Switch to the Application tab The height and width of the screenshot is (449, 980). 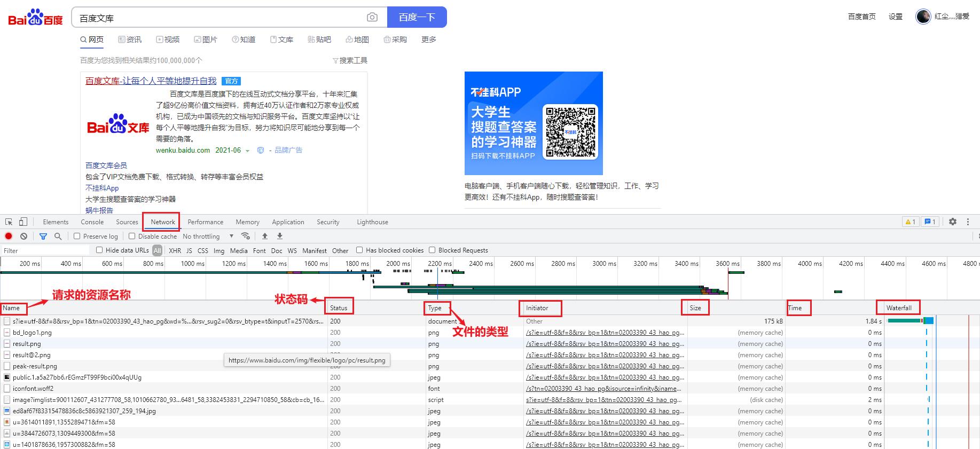click(288, 222)
